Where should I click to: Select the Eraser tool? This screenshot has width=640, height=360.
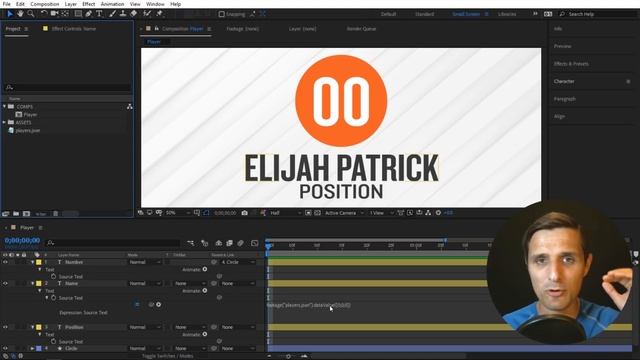pyautogui.click(x=133, y=14)
